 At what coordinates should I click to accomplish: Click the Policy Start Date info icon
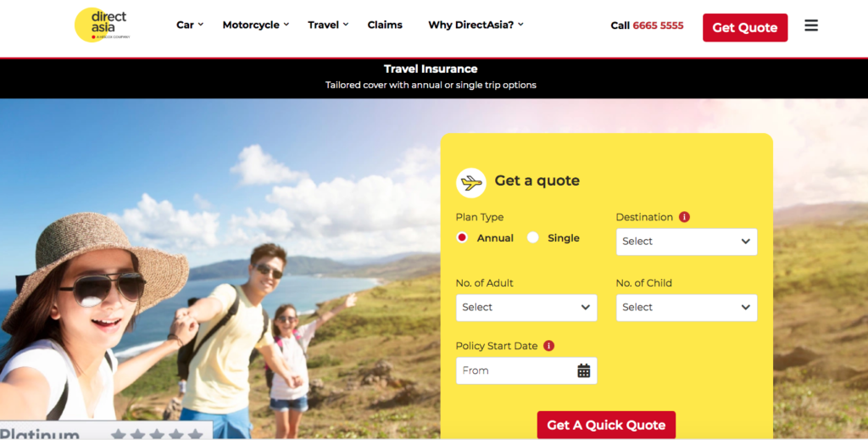tap(548, 346)
